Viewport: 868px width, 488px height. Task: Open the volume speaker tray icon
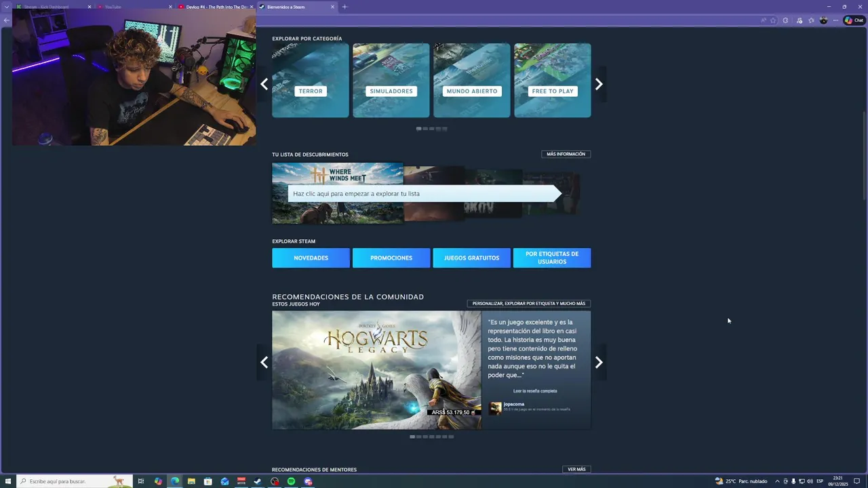point(810,481)
